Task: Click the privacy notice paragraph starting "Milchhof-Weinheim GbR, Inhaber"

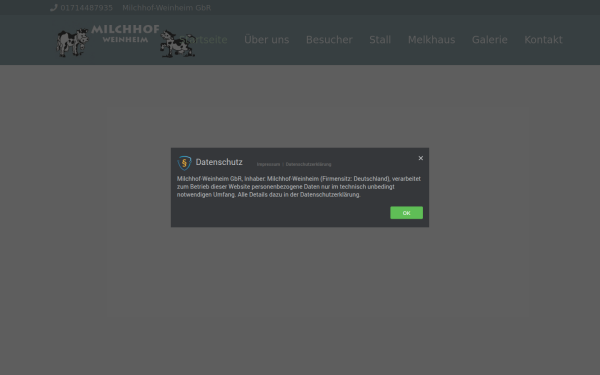Action: click(299, 187)
